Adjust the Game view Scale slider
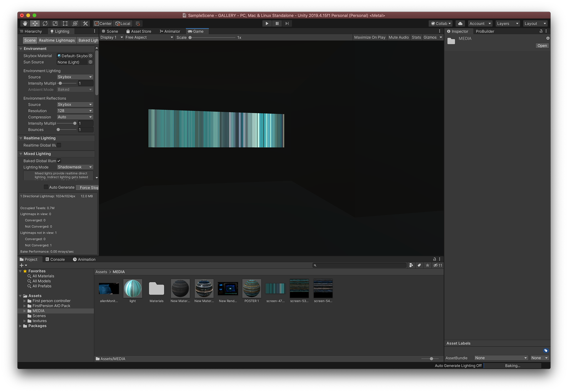 point(212,37)
